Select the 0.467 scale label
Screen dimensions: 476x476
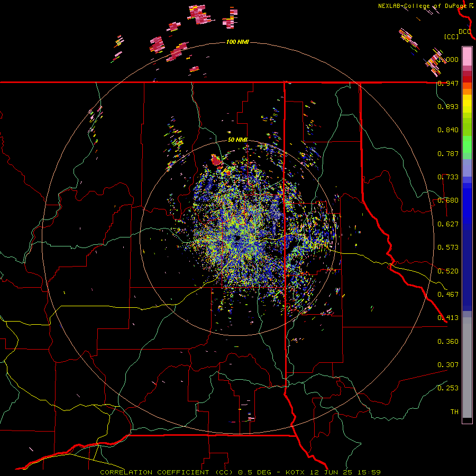[x=448, y=295]
